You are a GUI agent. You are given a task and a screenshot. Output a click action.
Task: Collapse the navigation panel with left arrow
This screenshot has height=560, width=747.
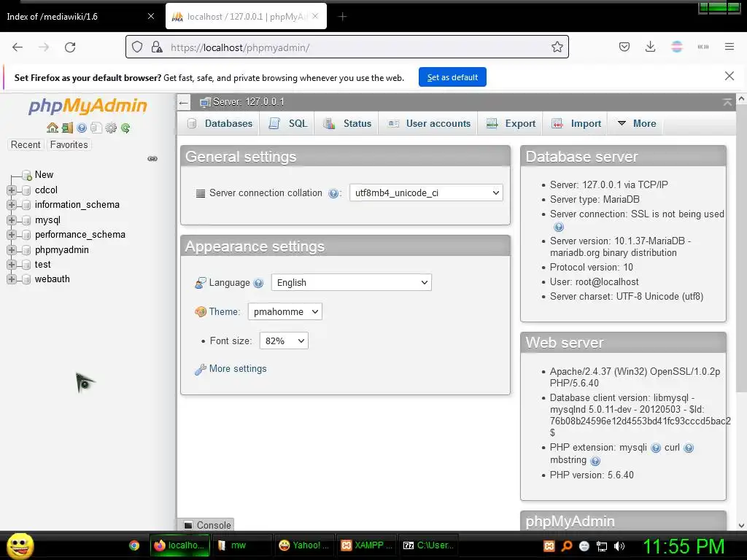(183, 102)
